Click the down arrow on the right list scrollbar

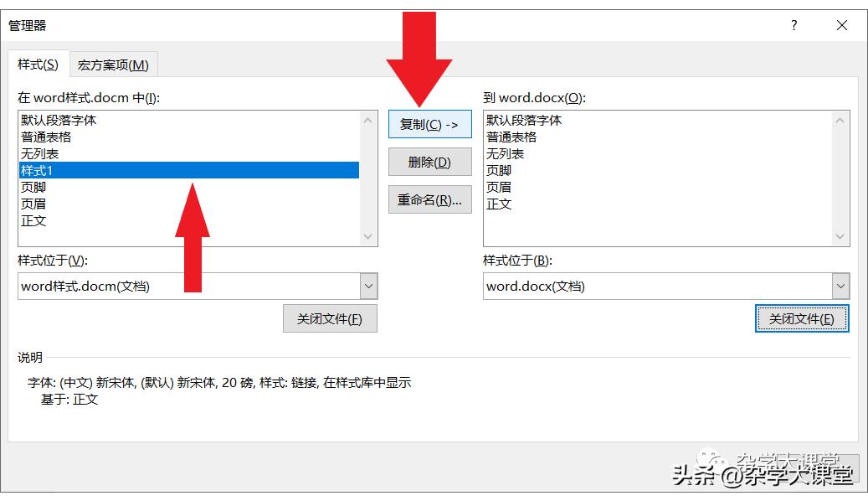click(840, 236)
